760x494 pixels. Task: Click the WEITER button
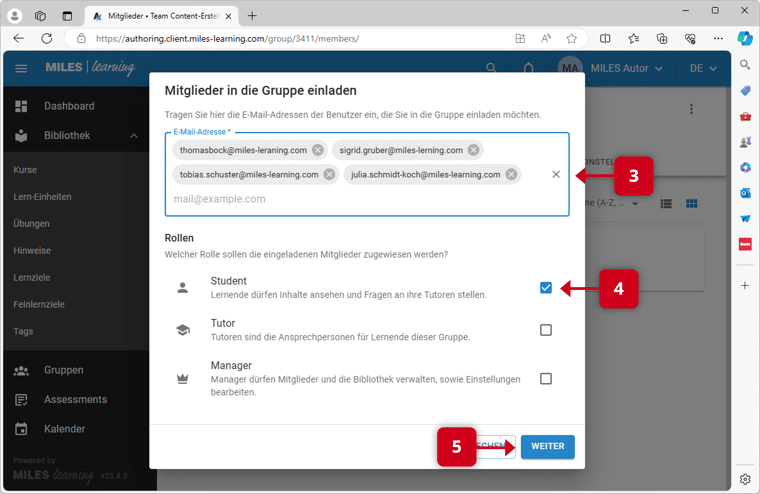point(547,446)
